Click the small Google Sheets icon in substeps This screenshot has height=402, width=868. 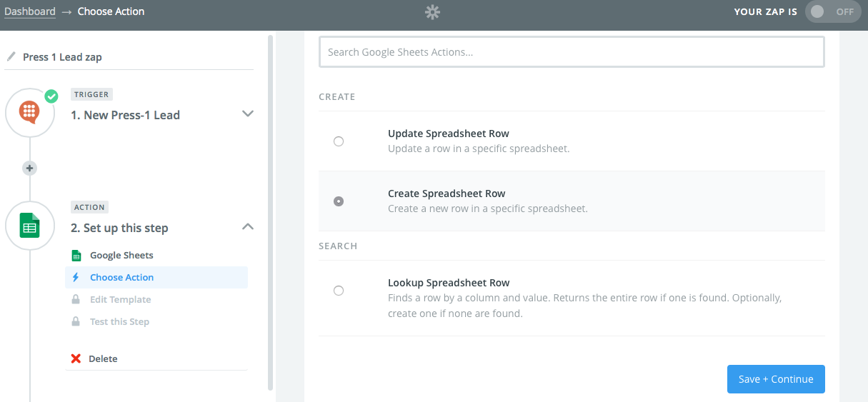tap(76, 255)
